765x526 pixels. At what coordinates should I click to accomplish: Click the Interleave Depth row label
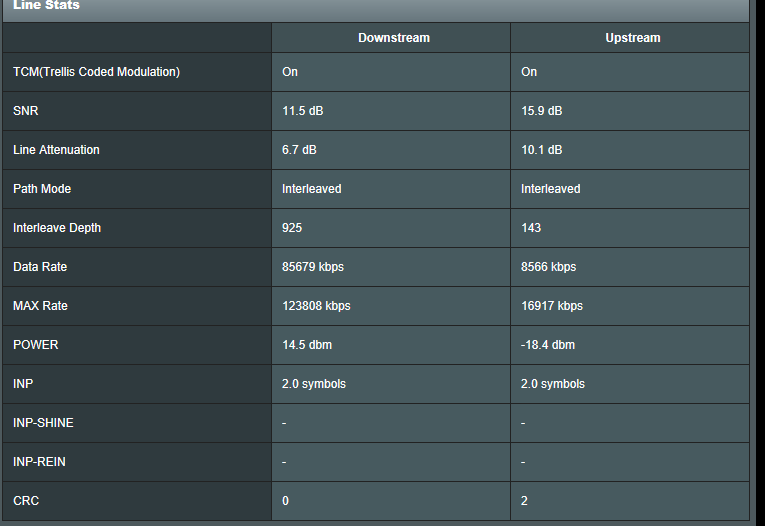57,228
